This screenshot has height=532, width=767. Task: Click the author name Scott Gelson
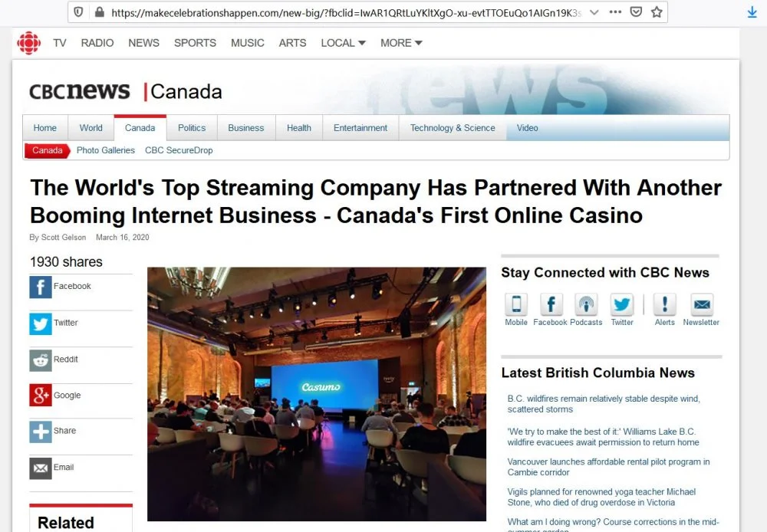64,237
